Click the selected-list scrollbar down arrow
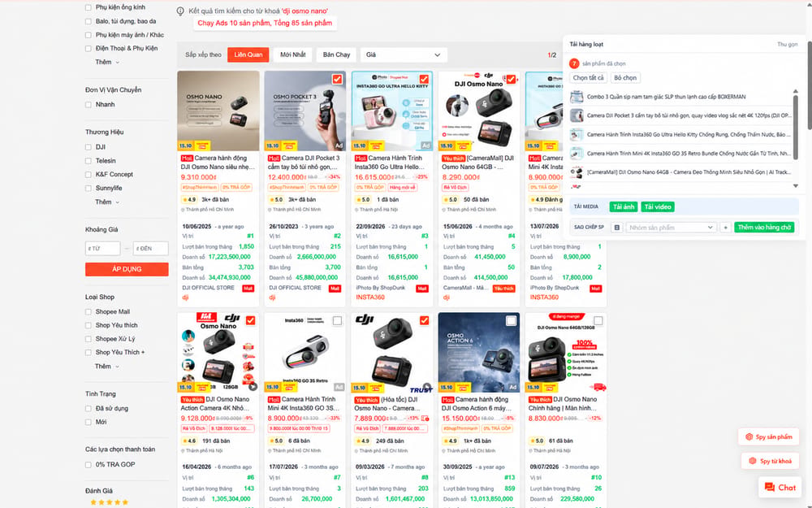Viewport: 812px width, 508px height. pyautogui.click(x=796, y=185)
